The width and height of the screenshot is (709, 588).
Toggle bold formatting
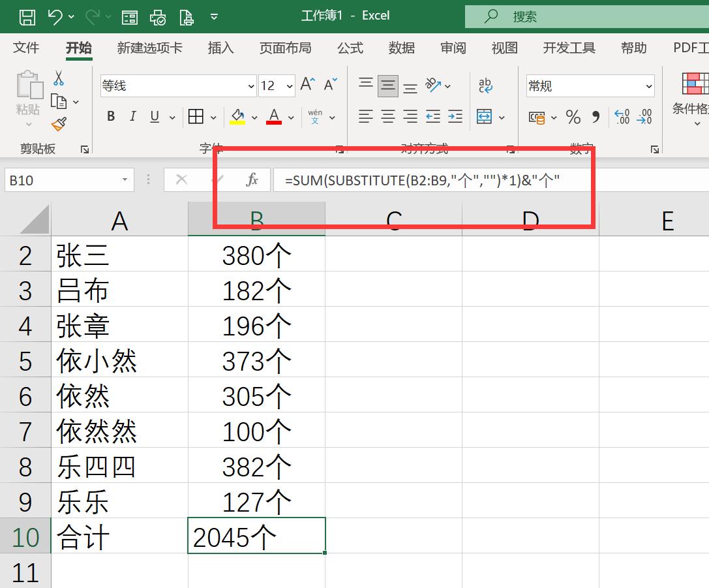pos(110,116)
